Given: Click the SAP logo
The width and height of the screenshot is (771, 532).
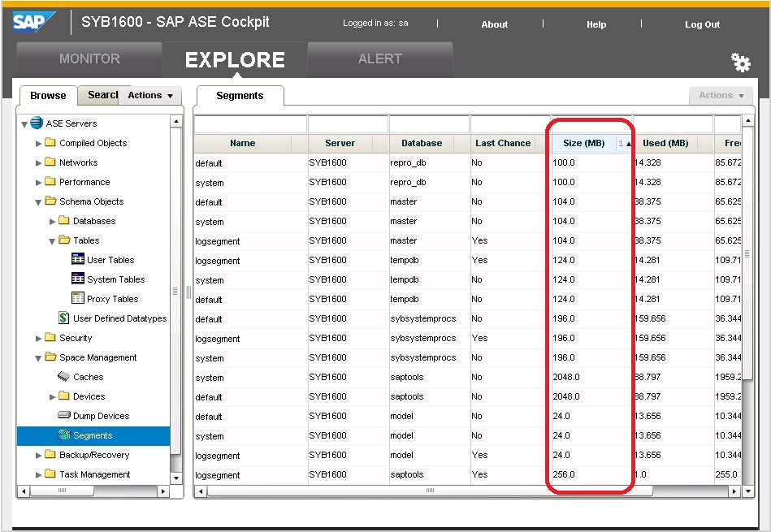Looking at the screenshot, I should [x=33, y=22].
